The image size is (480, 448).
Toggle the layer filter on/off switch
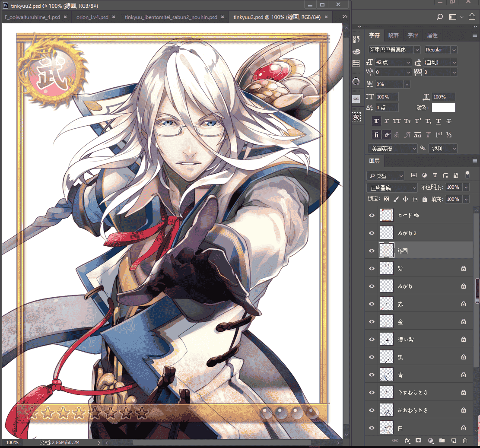pos(467,175)
